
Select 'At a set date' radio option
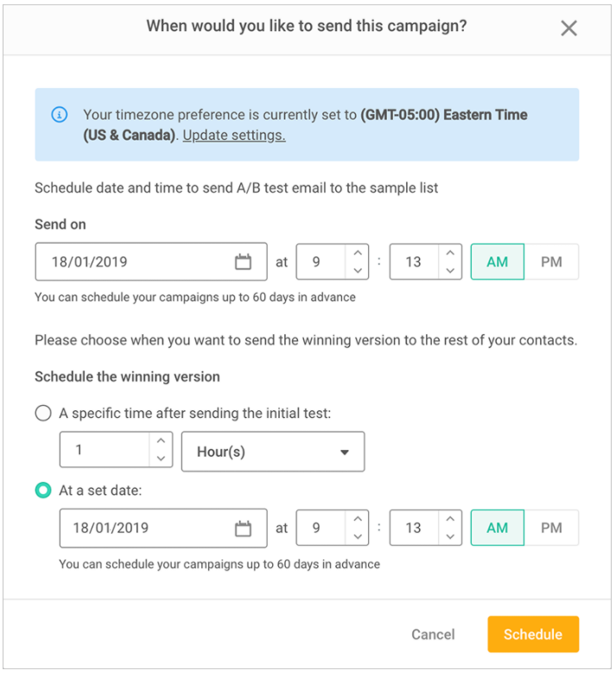pyautogui.click(x=43, y=490)
